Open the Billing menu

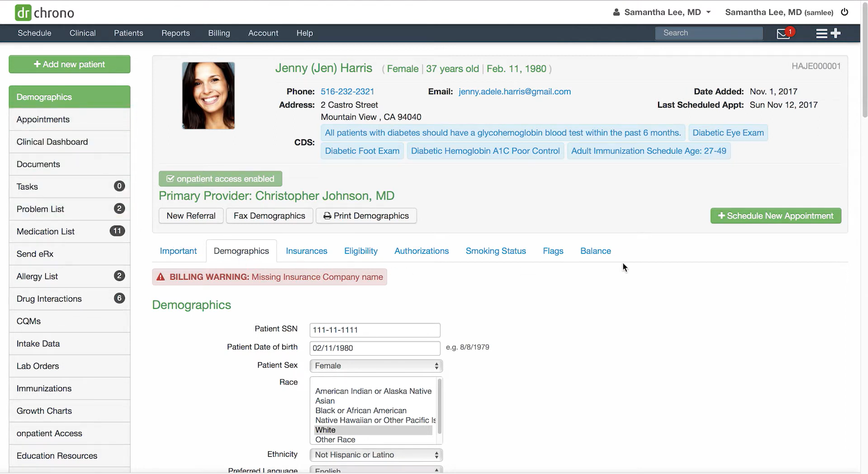pyautogui.click(x=219, y=33)
